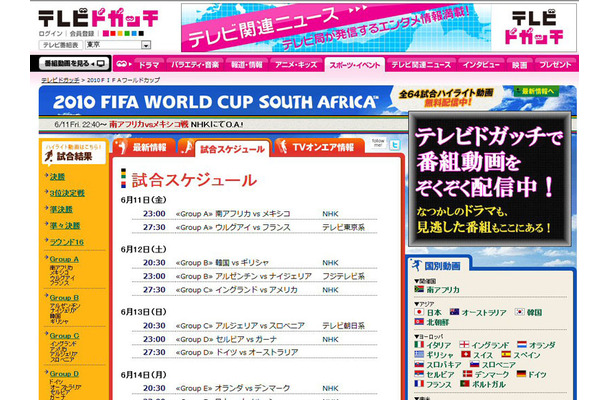This screenshot has height=400, width=610.
Task: Click the ログイン link
Action: (50, 33)
